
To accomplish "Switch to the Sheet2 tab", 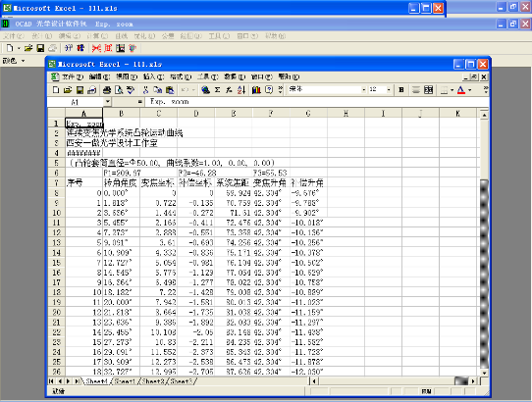I will (153, 381).
